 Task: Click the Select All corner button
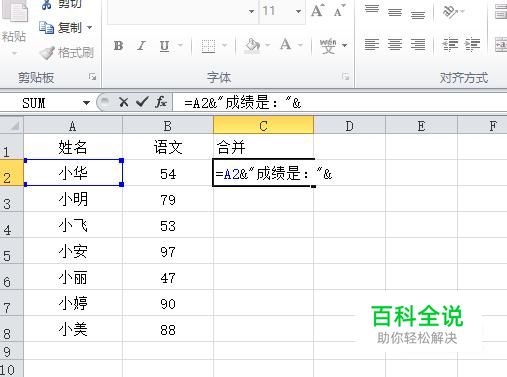coord(12,125)
